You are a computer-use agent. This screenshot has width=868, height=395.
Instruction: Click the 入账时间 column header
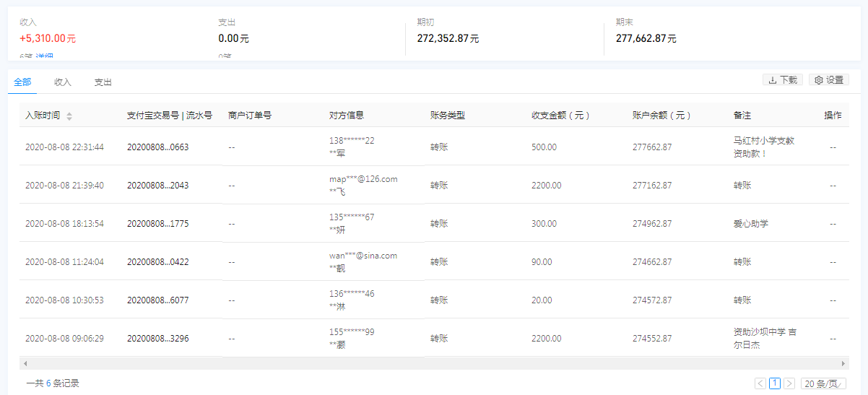tap(43, 116)
